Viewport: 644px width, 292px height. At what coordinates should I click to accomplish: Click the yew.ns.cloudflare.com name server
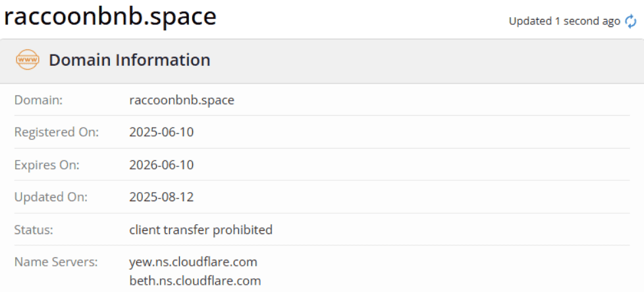(x=193, y=262)
